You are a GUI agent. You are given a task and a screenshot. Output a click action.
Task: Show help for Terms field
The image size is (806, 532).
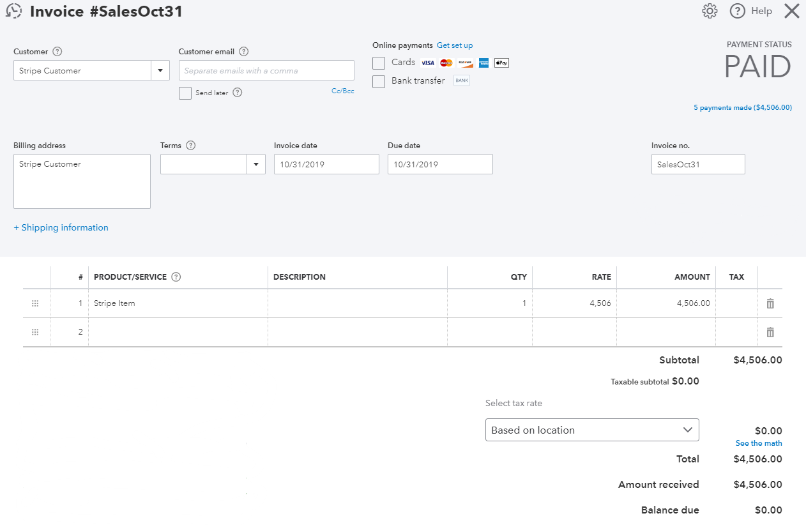190,146
